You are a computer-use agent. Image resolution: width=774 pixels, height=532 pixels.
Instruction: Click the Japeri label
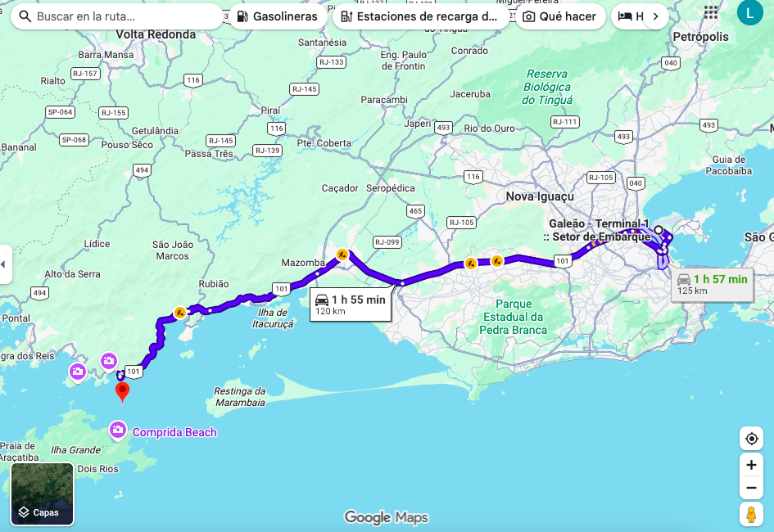(x=417, y=124)
